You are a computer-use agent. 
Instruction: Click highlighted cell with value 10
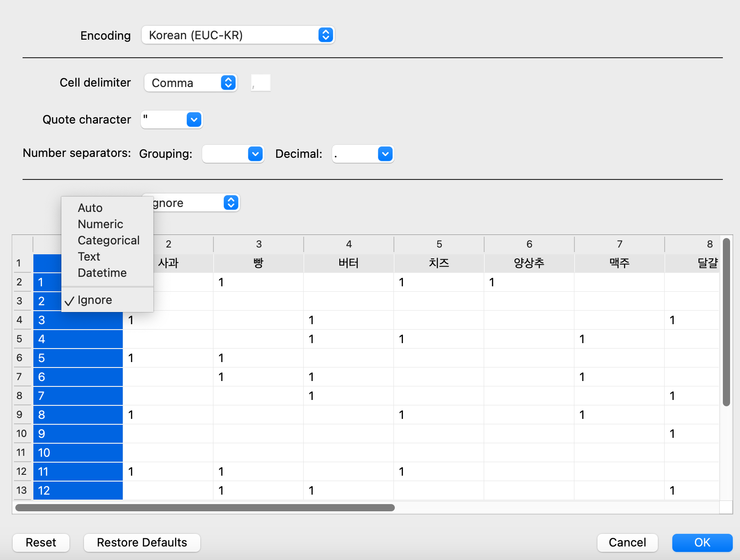tap(78, 452)
